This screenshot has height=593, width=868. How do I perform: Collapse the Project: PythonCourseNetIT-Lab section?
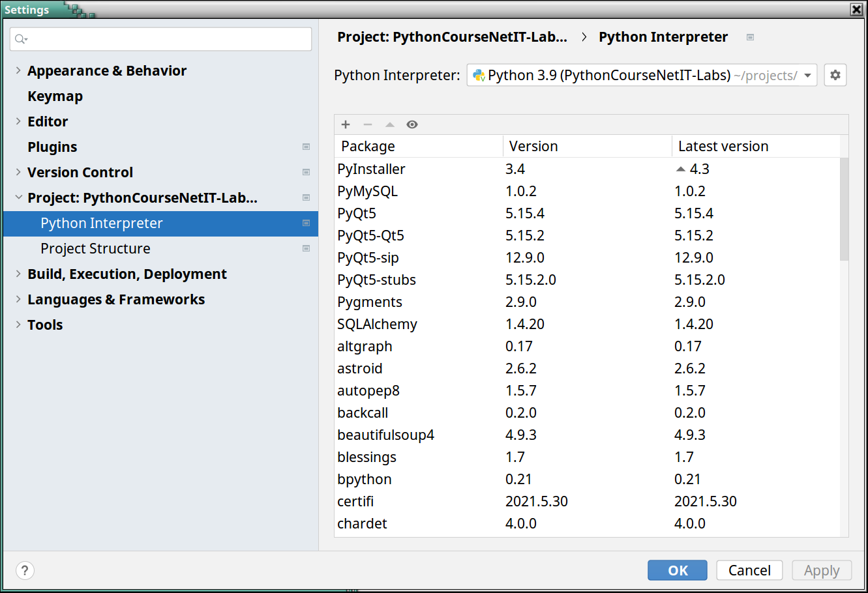coord(18,197)
